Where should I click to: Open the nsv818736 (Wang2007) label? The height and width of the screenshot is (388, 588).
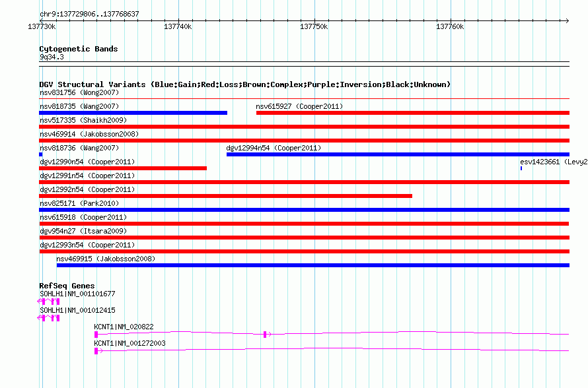[x=79, y=148]
